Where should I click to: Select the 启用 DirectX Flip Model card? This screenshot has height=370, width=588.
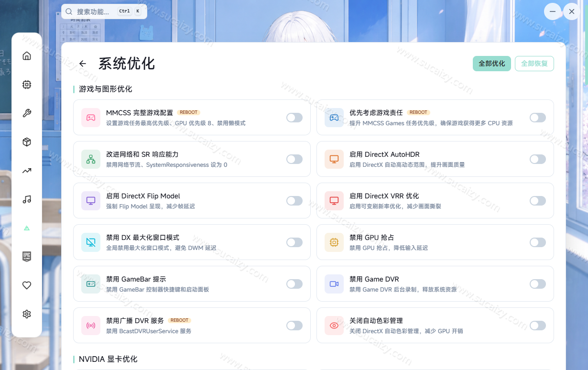coord(192,201)
